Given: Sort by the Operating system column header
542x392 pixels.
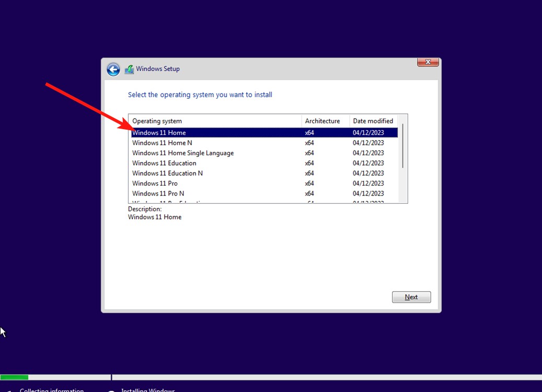Looking at the screenshot, I should pos(157,121).
